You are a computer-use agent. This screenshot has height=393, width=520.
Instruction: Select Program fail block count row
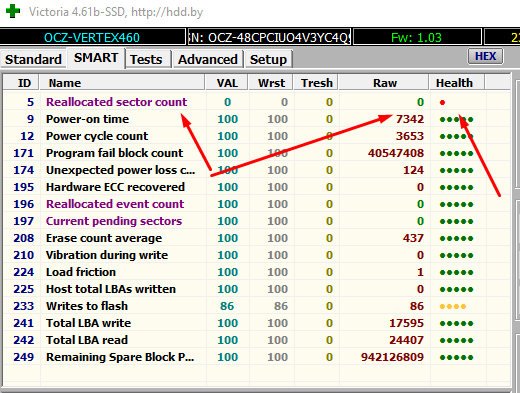pos(257,153)
